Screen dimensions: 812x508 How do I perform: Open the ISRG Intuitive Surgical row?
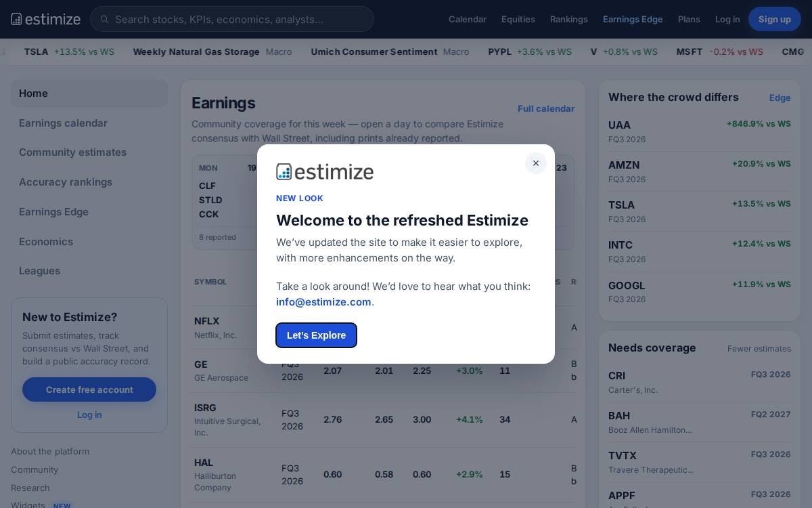(x=383, y=420)
